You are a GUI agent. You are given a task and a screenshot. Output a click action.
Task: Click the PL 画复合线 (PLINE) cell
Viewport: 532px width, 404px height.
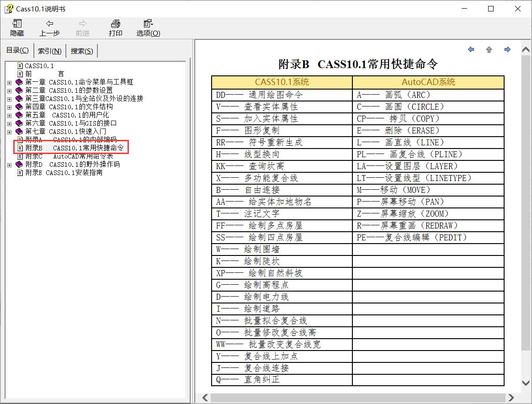[x=428, y=154]
